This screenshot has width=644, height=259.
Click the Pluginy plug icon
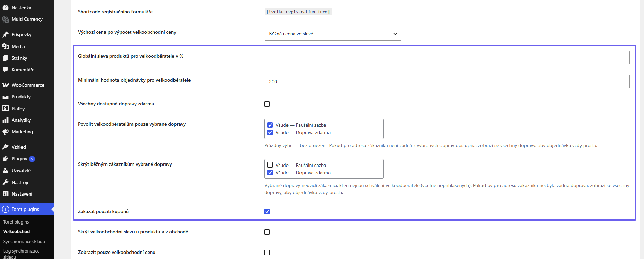[x=5, y=159]
